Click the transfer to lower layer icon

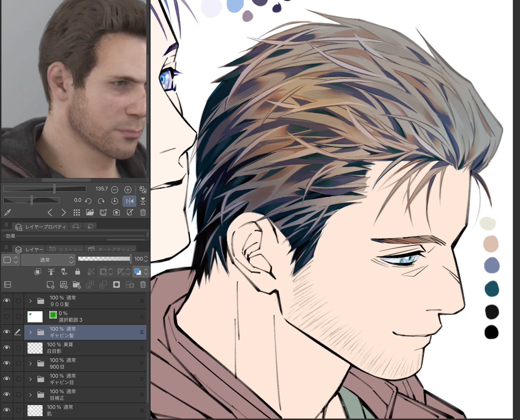tap(90, 285)
